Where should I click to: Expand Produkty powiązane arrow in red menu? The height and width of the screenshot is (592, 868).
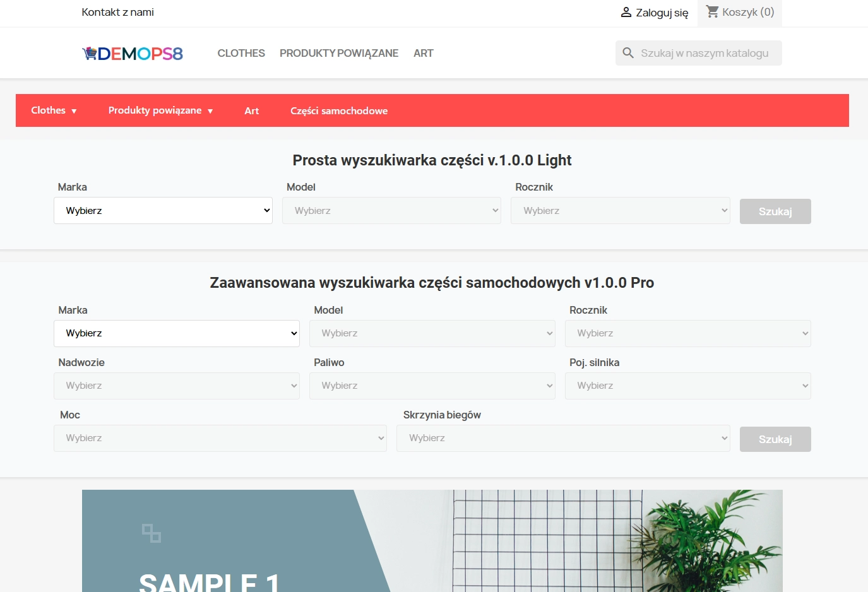pos(210,111)
